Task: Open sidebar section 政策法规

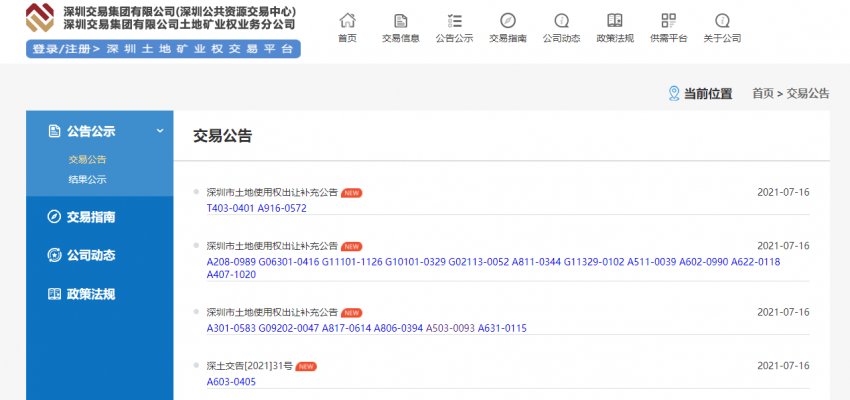Action: pos(91,294)
